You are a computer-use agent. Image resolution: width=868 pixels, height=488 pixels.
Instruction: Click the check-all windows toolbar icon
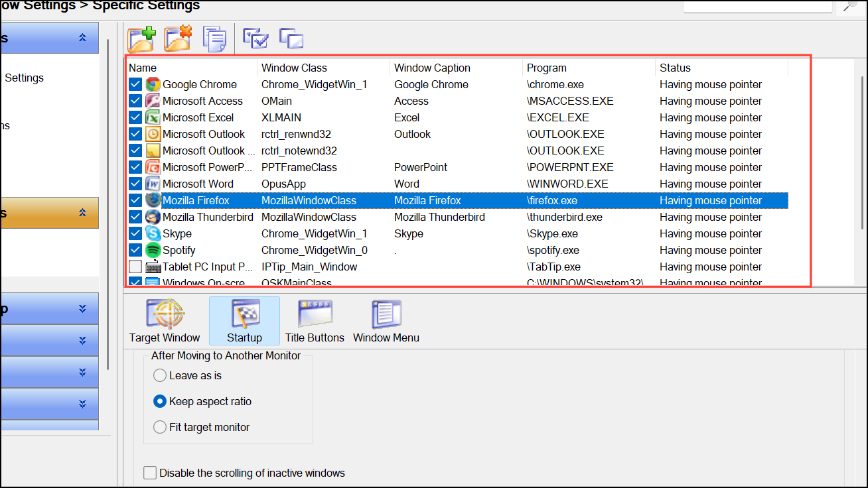tap(255, 38)
